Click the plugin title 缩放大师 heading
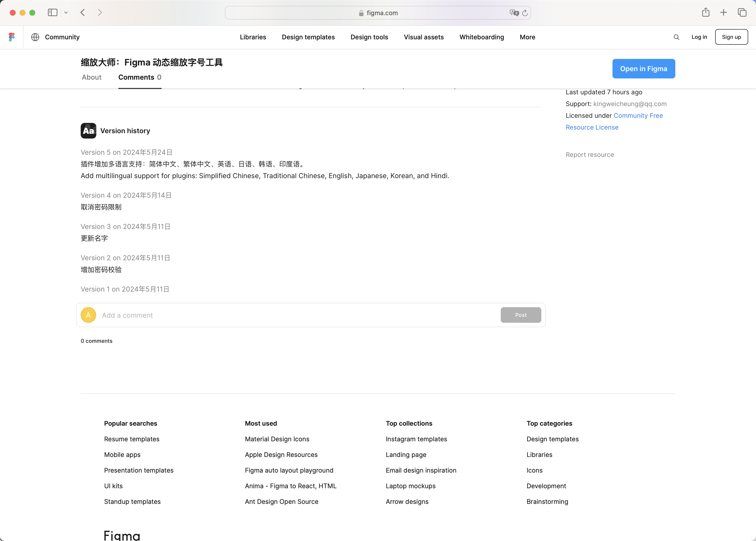756x541 pixels. click(x=152, y=62)
